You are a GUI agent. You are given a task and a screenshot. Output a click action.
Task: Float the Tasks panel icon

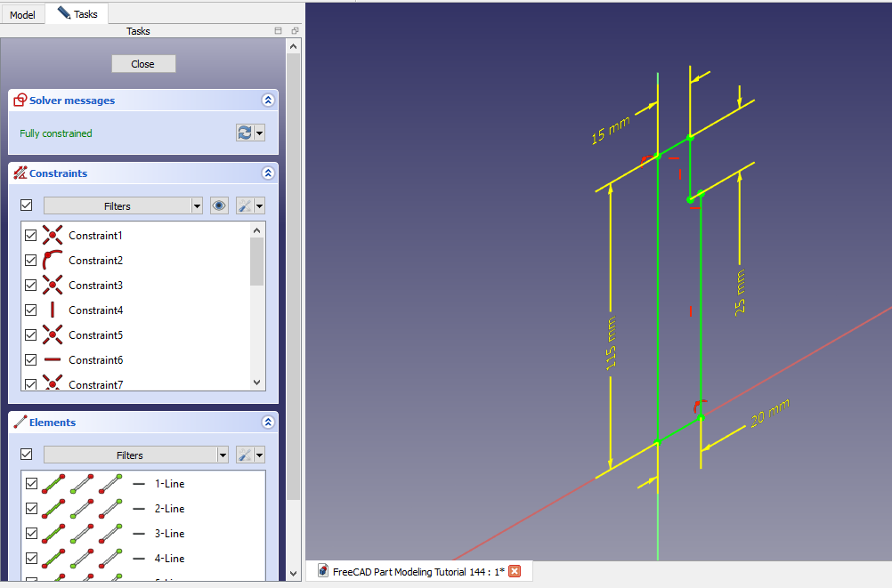[295, 31]
